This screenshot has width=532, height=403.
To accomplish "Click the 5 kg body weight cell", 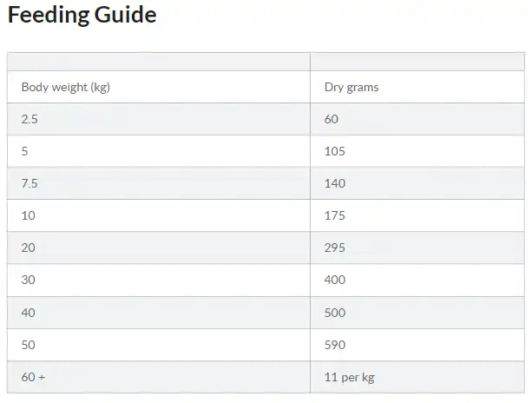I will [25, 151].
